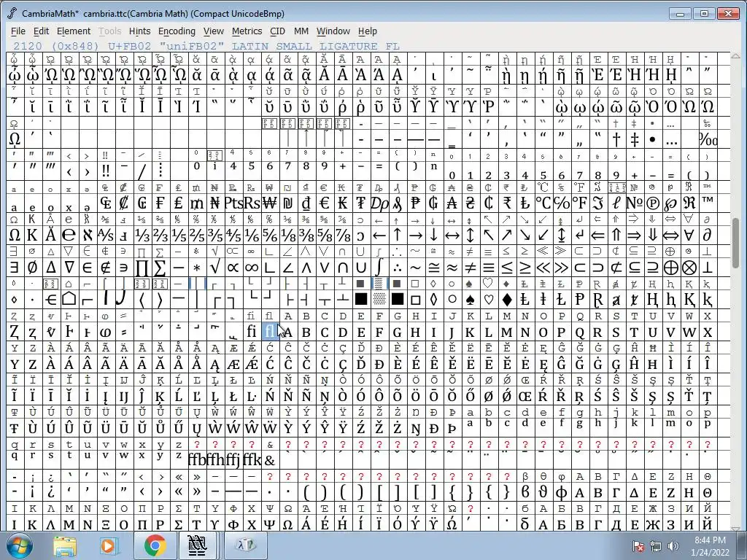This screenshot has width=747, height=560.
Task: Open Google Chrome from the taskbar
Action: 155,546
